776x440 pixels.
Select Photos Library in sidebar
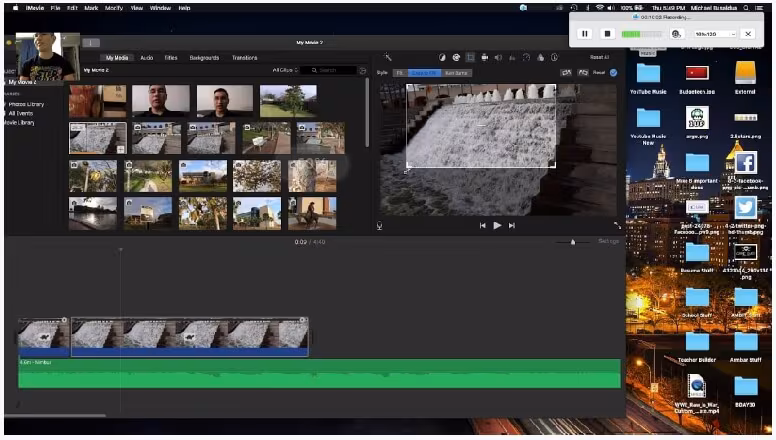tap(26, 104)
